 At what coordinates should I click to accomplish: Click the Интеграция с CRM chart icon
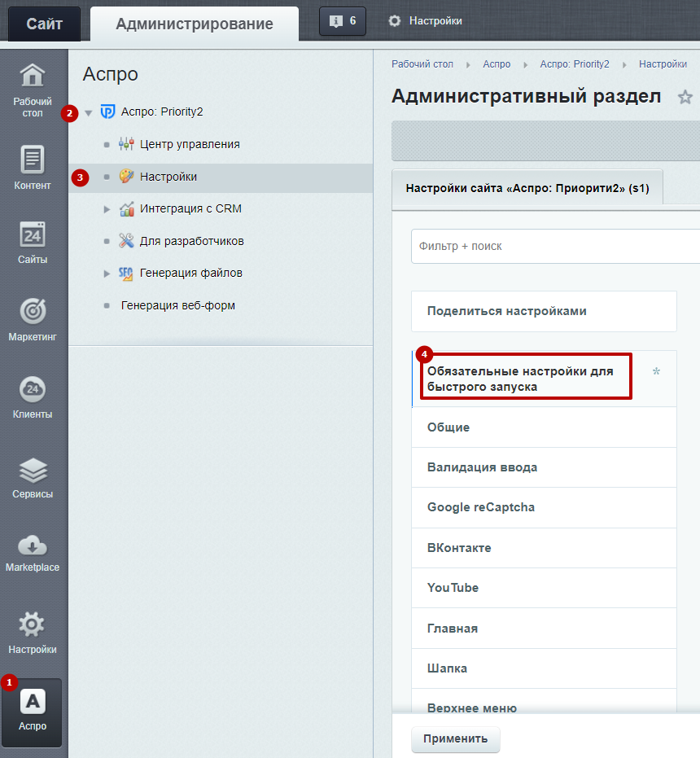126,208
